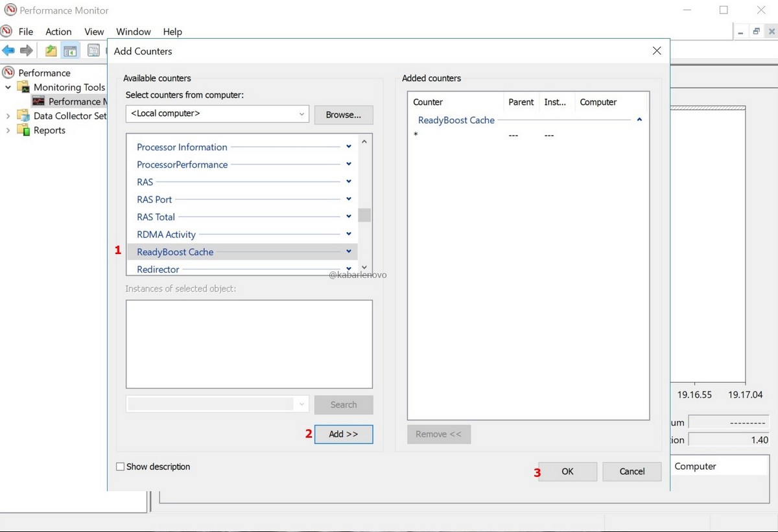
Task: Expand the Processor Information counter list
Action: tap(349, 146)
